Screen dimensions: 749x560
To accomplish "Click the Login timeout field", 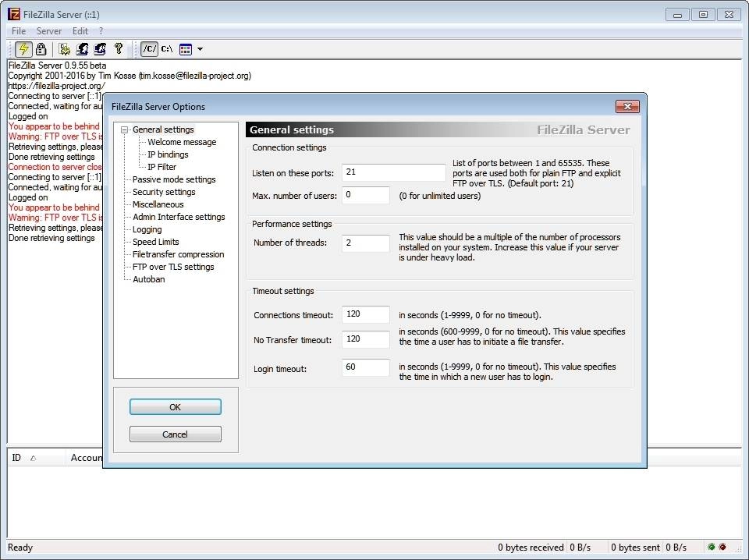I will [x=366, y=367].
